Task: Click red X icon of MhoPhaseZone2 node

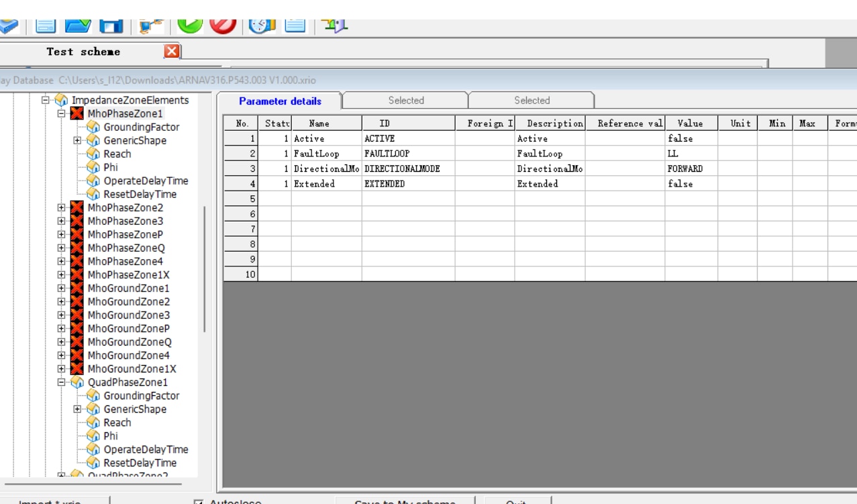Action: point(77,207)
